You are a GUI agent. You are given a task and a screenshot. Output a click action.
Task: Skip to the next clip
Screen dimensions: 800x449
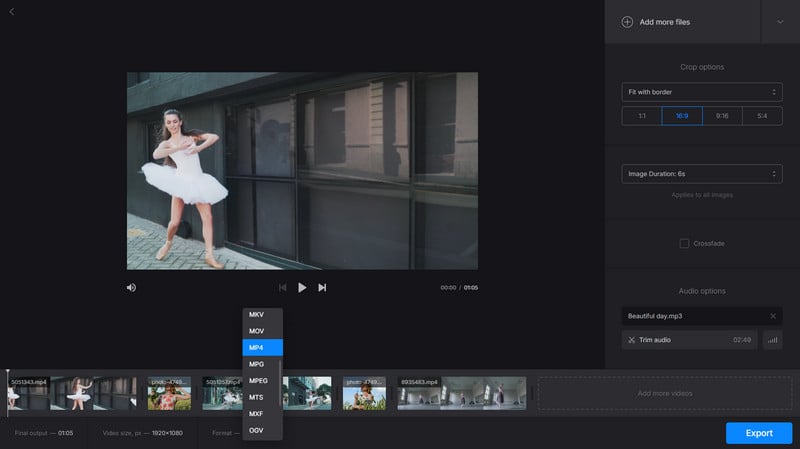coord(322,288)
